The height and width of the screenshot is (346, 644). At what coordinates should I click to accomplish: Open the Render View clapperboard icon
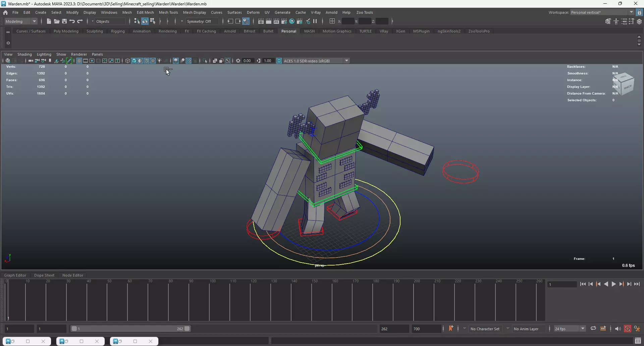pyautogui.click(x=261, y=21)
